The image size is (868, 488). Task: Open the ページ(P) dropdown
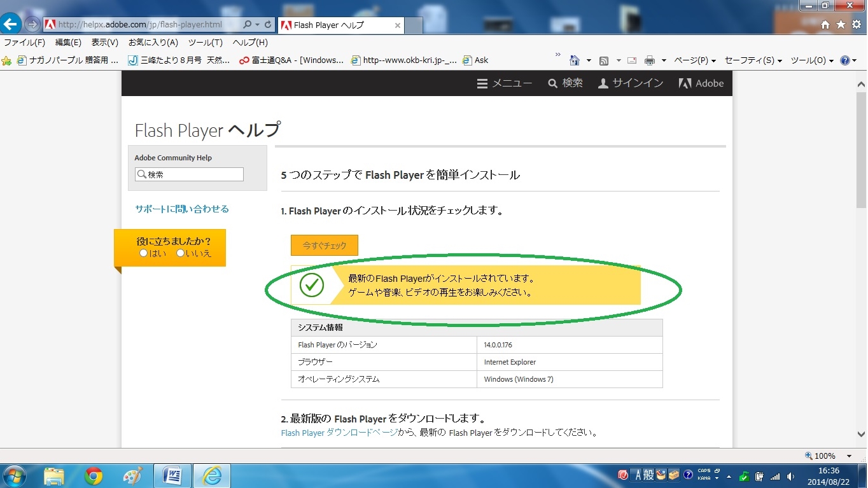point(695,60)
